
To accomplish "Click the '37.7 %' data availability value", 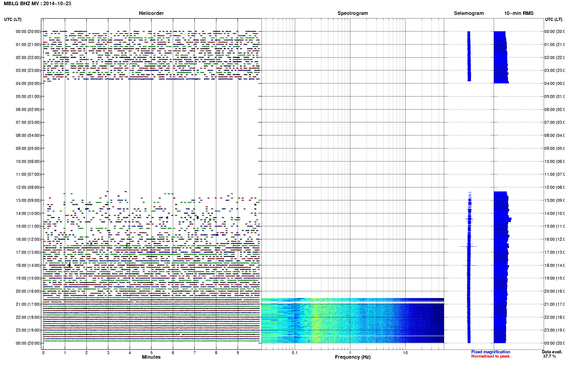I will pos(549,356).
